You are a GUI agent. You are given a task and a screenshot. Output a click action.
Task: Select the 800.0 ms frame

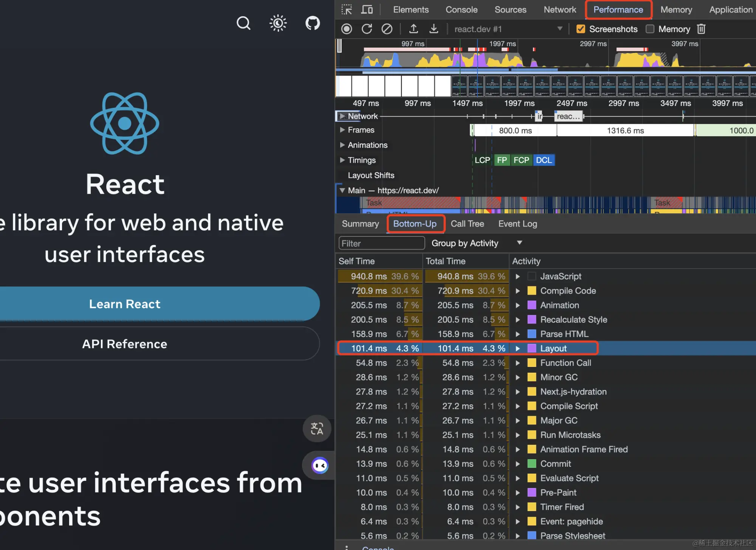coord(515,131)
